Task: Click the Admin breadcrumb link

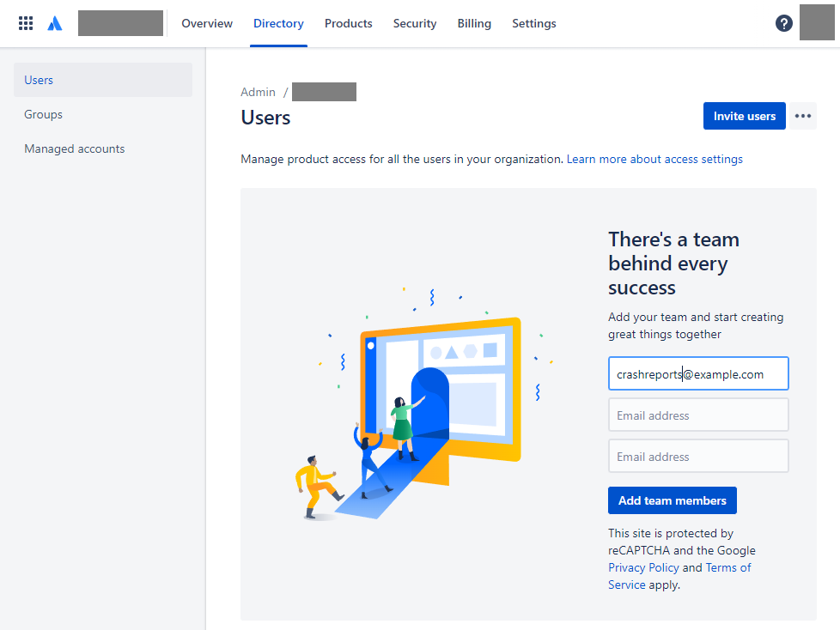Action: [258, 92]
